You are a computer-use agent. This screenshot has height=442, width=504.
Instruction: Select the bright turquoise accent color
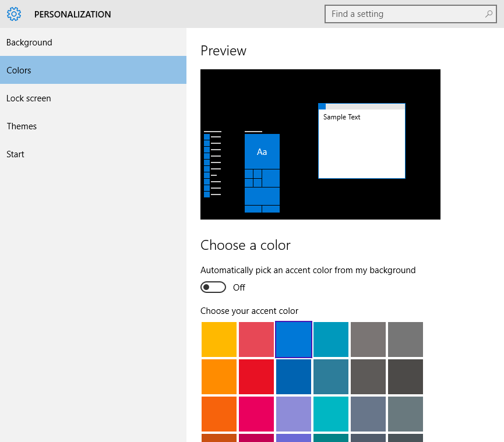point(331,413)
